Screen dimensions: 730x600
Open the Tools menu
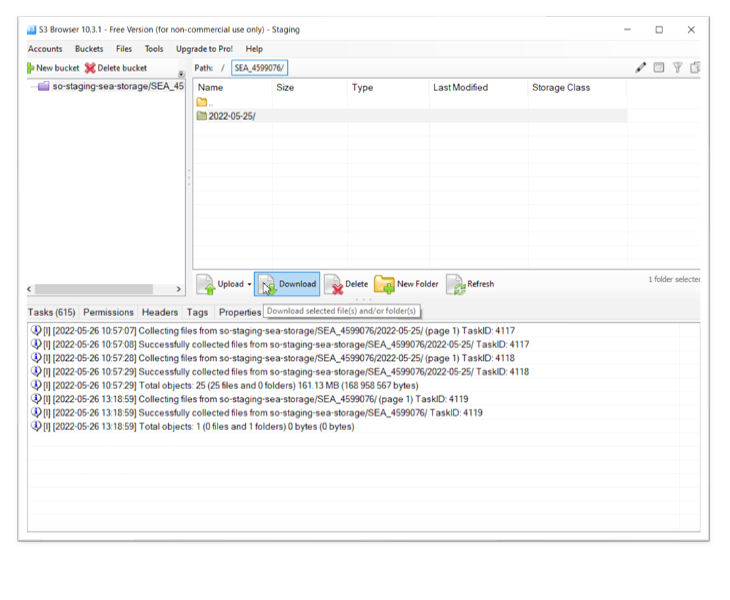point(154,49)
